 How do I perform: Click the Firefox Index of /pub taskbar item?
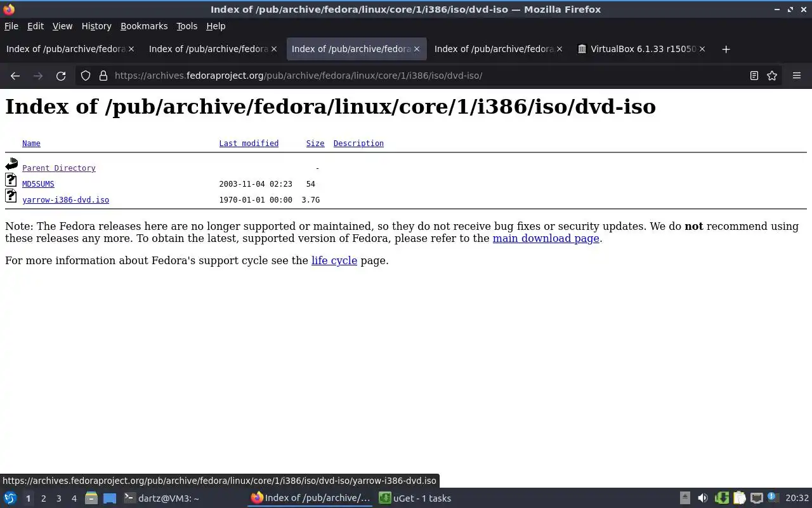coord(310,498)
